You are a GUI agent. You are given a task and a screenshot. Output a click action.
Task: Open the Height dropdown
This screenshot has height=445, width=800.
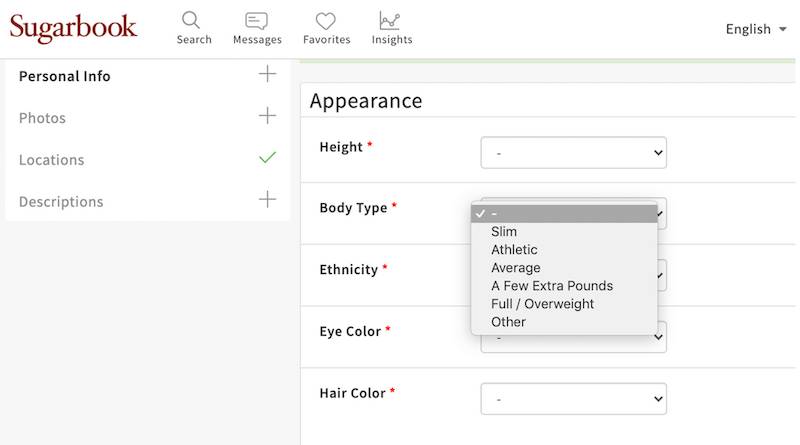[x=573, y=153]
